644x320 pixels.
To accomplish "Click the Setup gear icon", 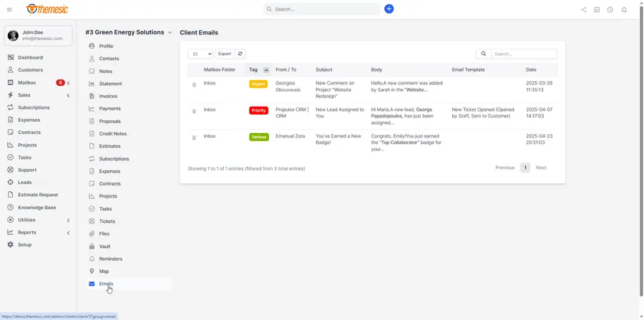I will coord(11,245).
